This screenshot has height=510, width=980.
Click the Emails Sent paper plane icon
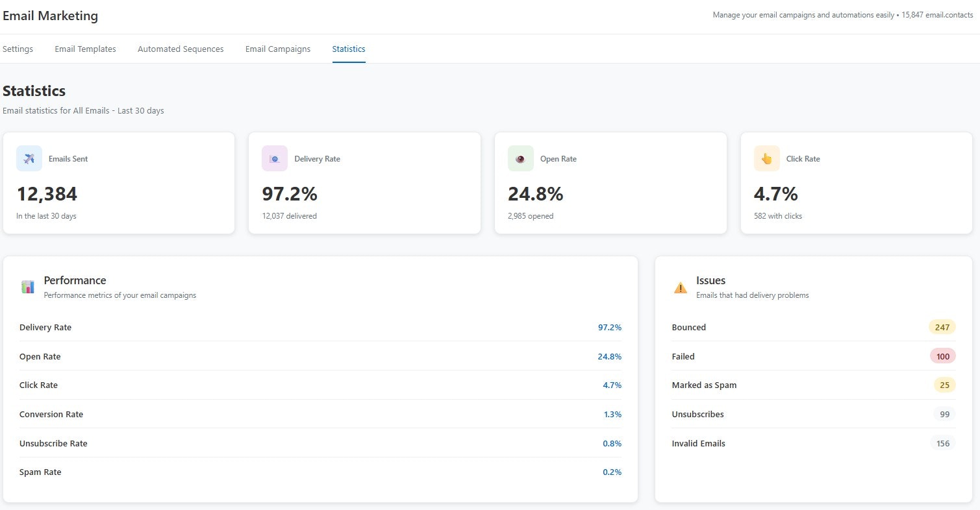click(x=29, y=158)
